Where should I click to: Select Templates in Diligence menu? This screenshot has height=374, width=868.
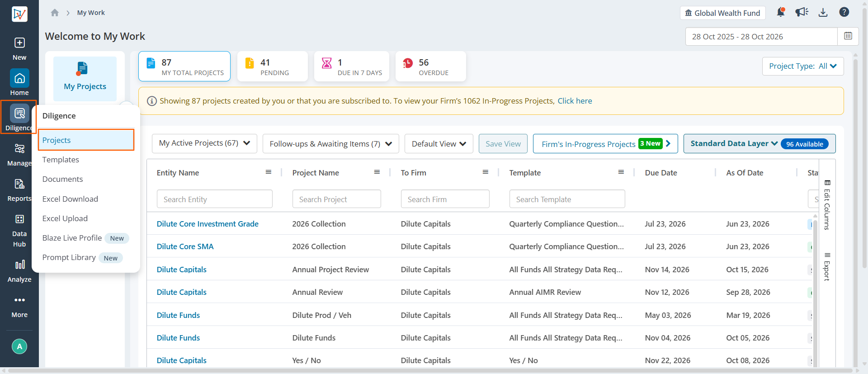[61, 160]
